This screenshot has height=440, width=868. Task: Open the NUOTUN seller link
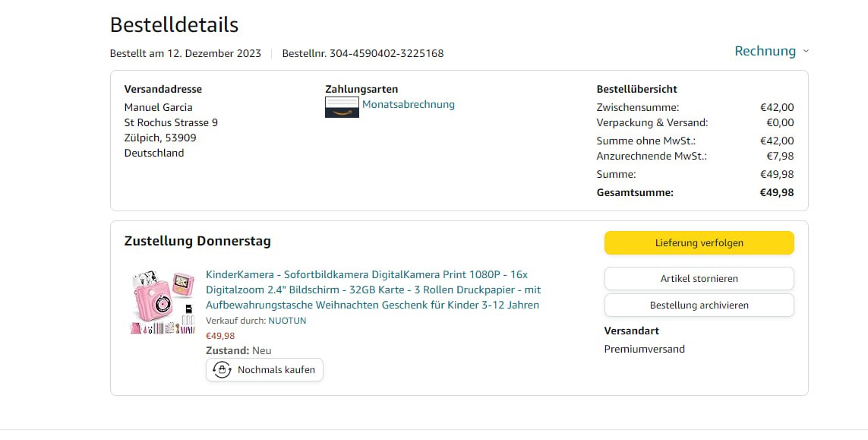(287, 321)
